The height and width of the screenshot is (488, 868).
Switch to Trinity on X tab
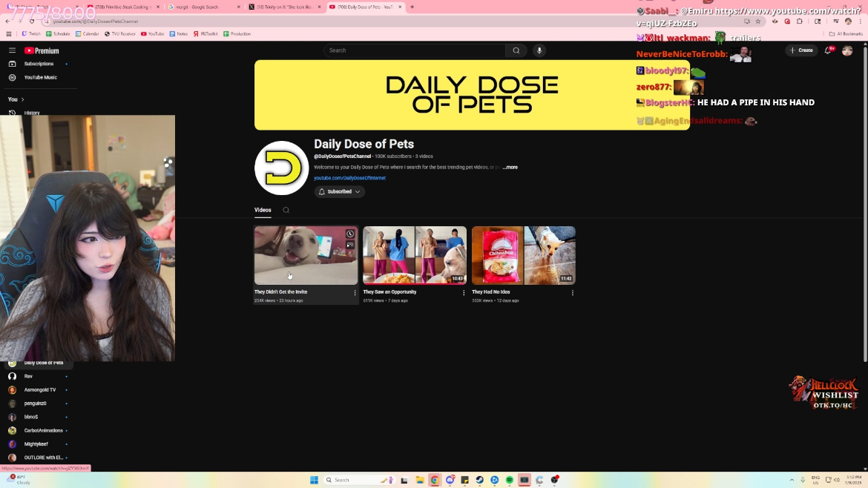click(285, 7)
